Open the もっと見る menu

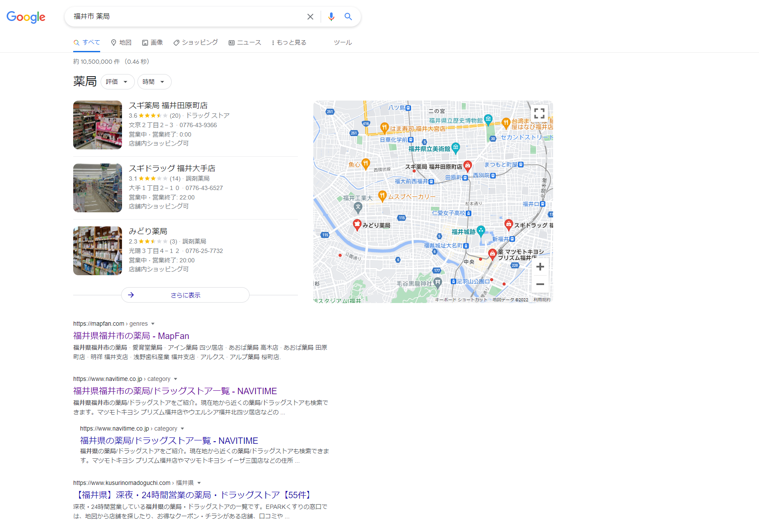point(289,42)
